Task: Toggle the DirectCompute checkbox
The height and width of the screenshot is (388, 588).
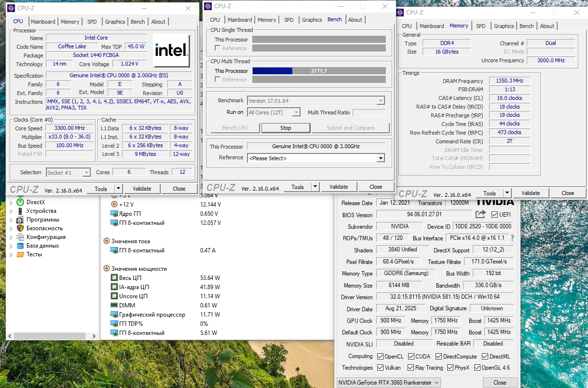Action: tap(439, 357)
